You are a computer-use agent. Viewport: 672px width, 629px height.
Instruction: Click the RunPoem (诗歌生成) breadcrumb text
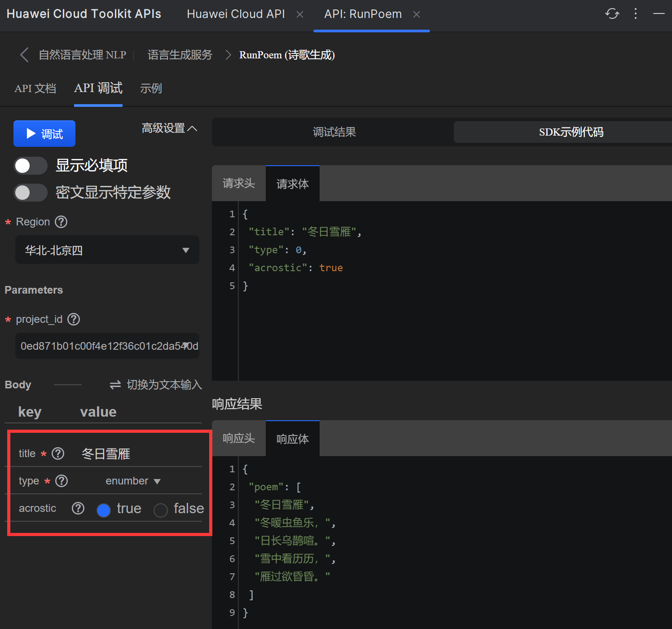coord(287,55)
